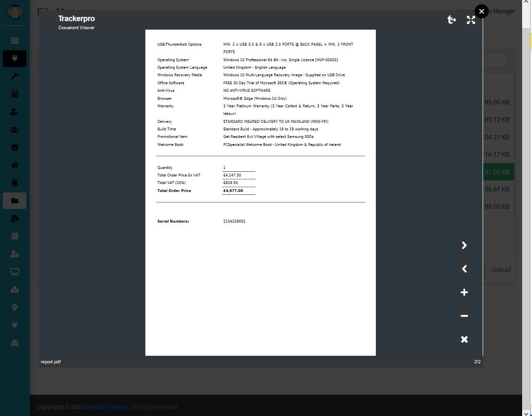Click the text direction icon in viewer header

tap(452, 20)
